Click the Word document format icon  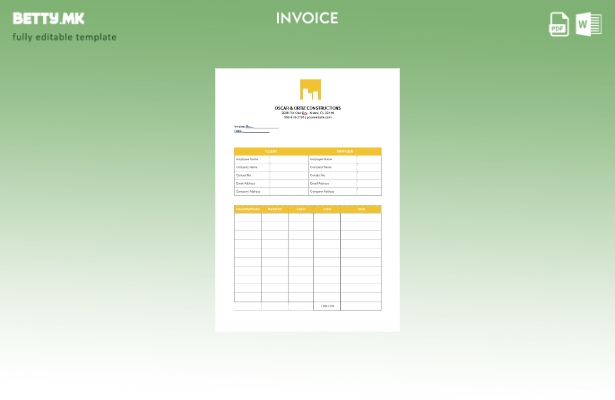point(588,24)
